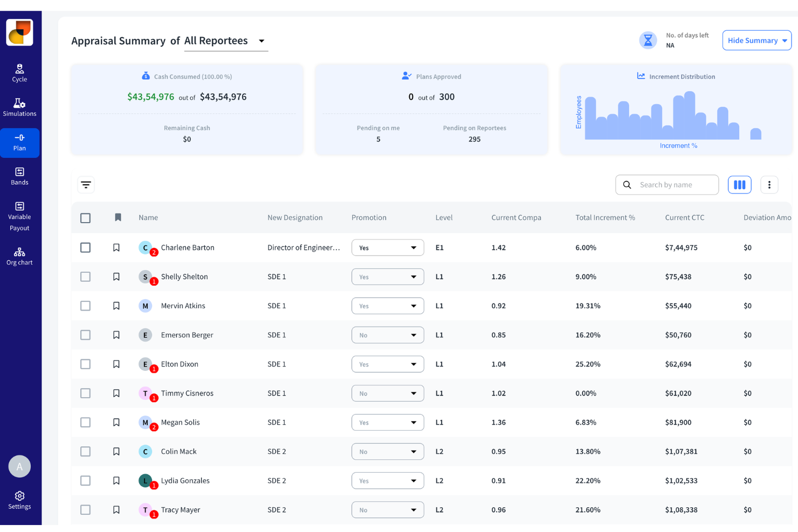Switch to the Cycle menu item
Image resolution: width=798 pixels, height=532 pixels.
pos(19,73)
